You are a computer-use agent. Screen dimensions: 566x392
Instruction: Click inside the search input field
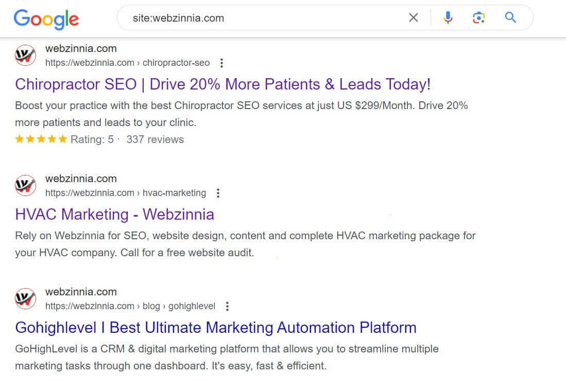click(258, 17)
